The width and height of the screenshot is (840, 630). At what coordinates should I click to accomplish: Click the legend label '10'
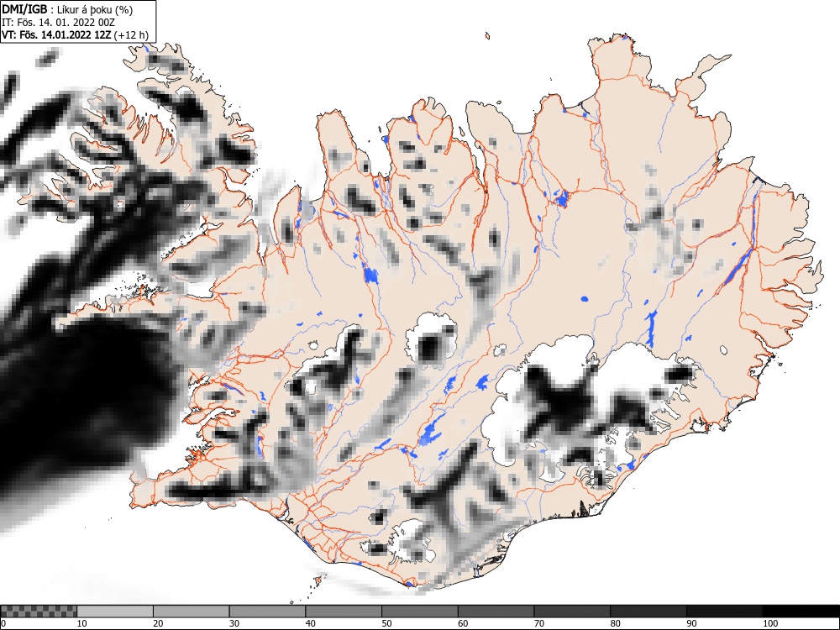pos(81,623)
